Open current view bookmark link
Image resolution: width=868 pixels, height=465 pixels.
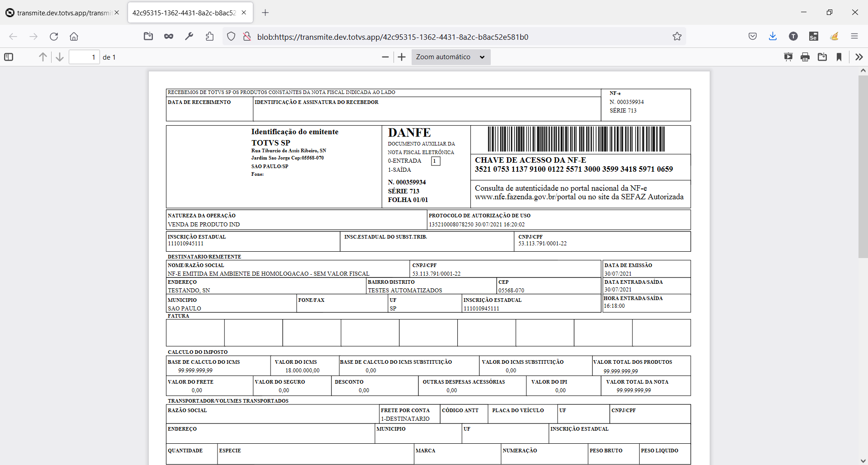point(839,57)
